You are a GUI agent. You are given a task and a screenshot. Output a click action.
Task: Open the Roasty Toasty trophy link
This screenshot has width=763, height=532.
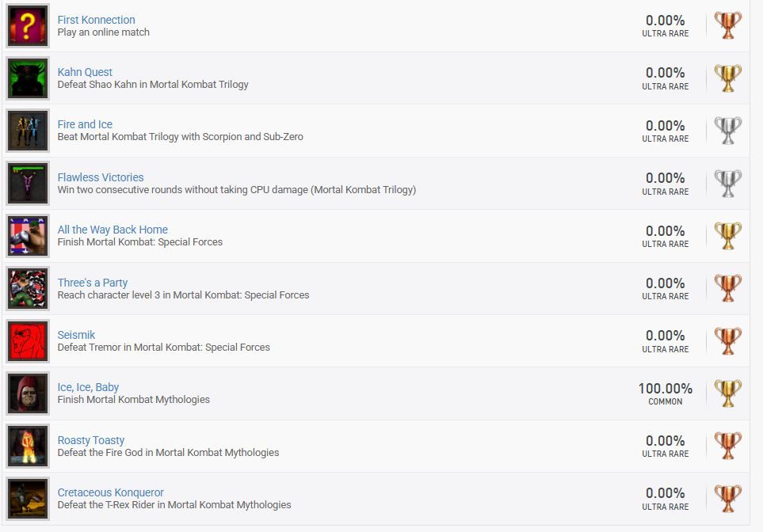pos(90,440)
